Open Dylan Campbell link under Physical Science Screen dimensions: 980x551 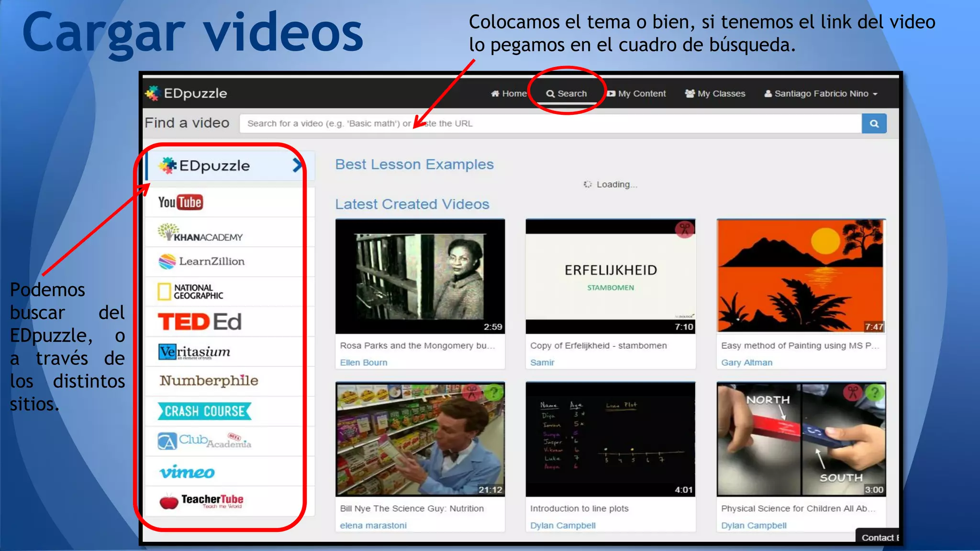754,525
